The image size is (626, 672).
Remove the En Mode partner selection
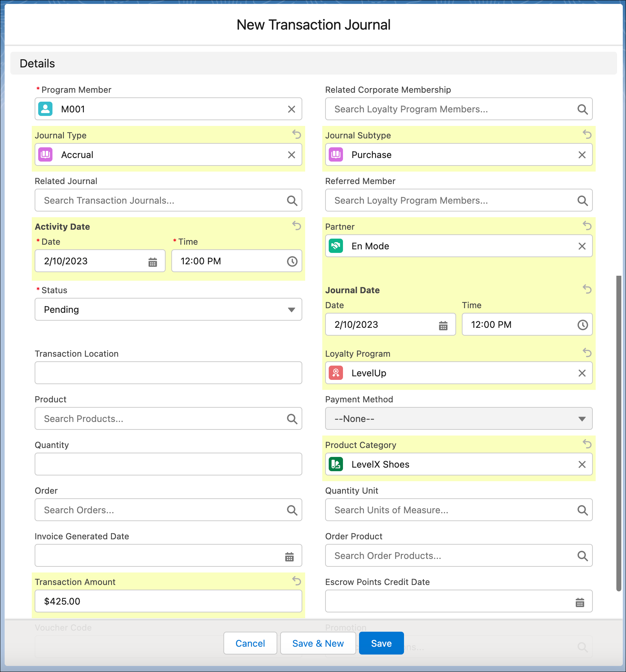[582, 246]
